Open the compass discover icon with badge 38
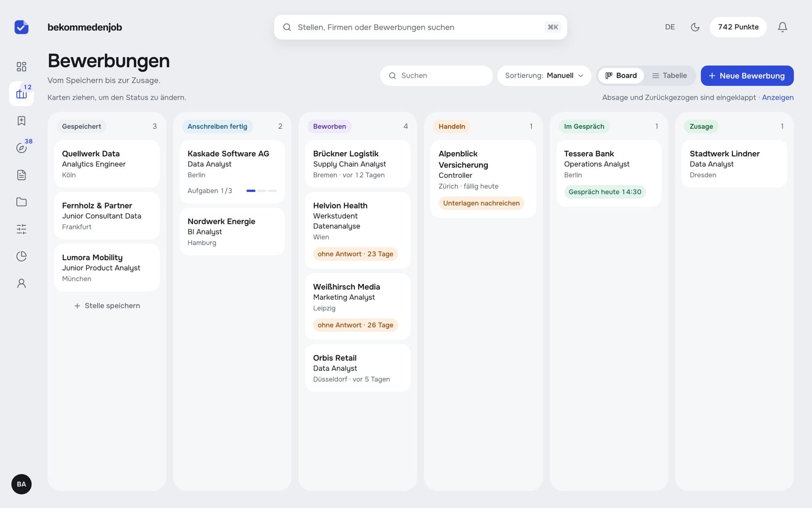Screen dimensions: 812x508 pyautogui.click(x=21, y=148)
